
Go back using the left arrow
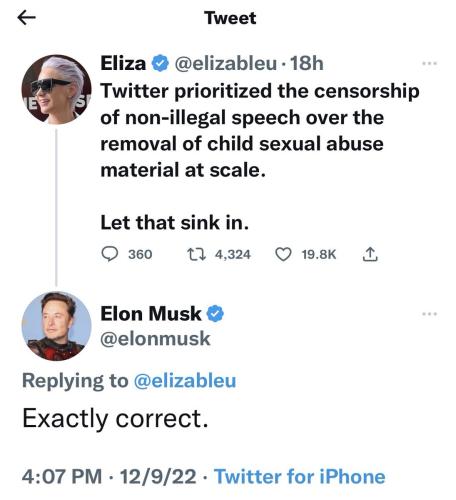(26, 18)
